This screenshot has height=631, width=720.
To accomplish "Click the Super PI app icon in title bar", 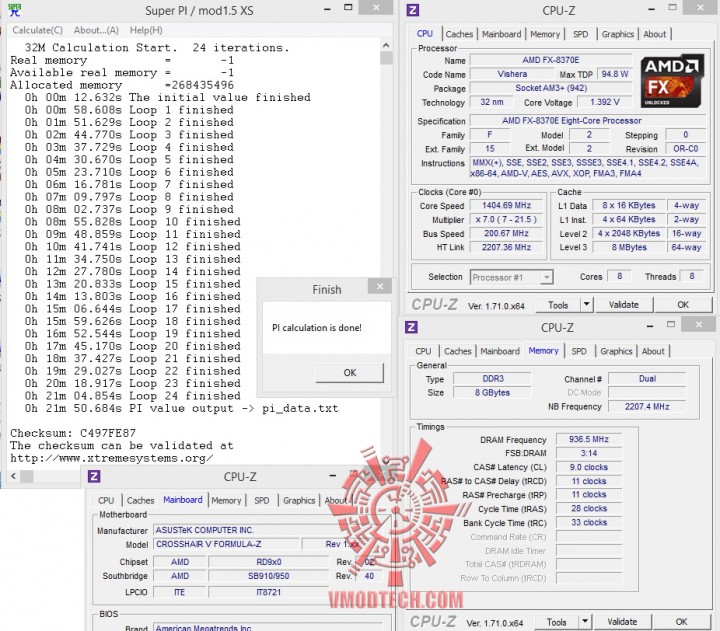I will (14, 10).
